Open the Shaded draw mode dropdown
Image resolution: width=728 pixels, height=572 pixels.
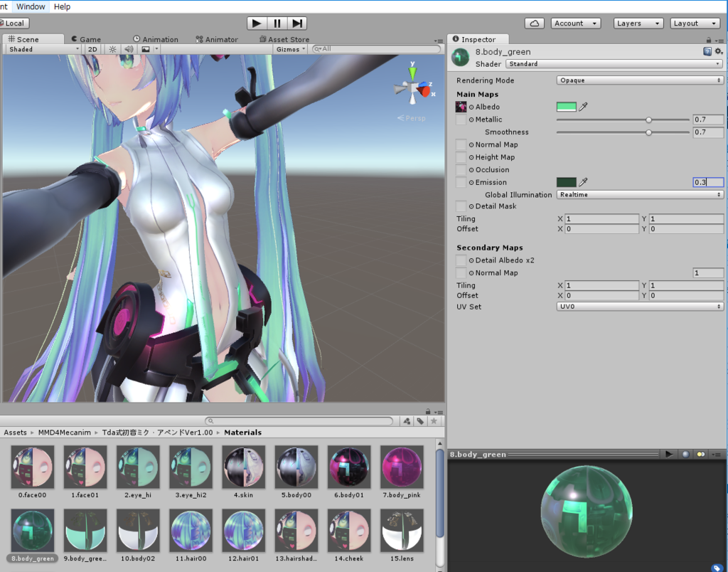tap(43, 49)
